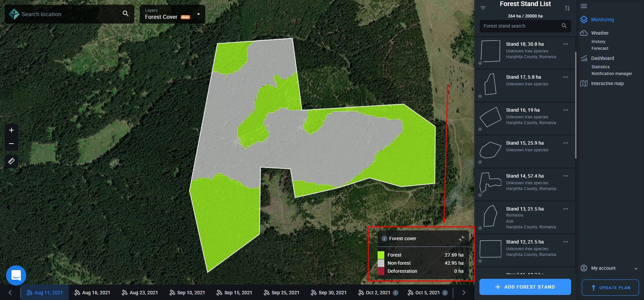Go to next dates in timeline
Viewport: 644px width, 300px height.
(464, 293)
